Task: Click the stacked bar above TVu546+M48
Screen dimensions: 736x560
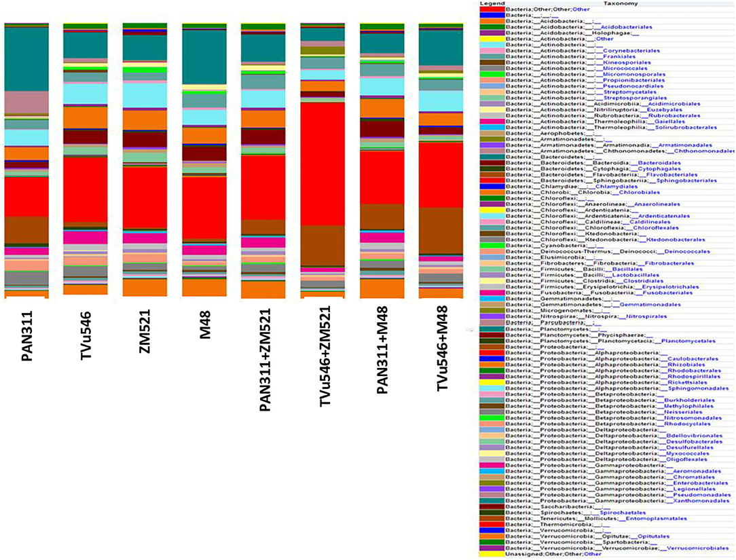Action: click(x=441, y=161)
